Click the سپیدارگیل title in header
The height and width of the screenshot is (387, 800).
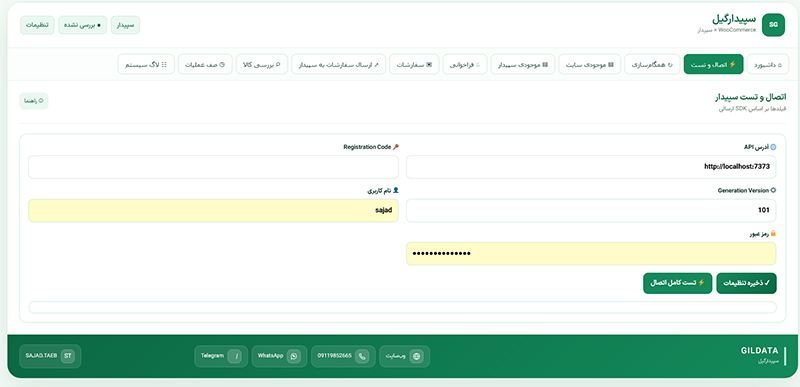click(x=734, y=20)
